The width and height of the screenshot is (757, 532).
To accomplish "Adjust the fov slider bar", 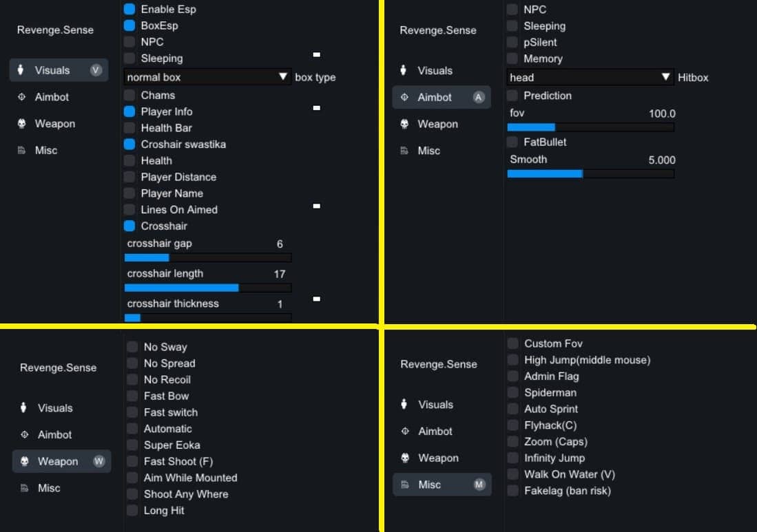I will (x=590, y=127).
